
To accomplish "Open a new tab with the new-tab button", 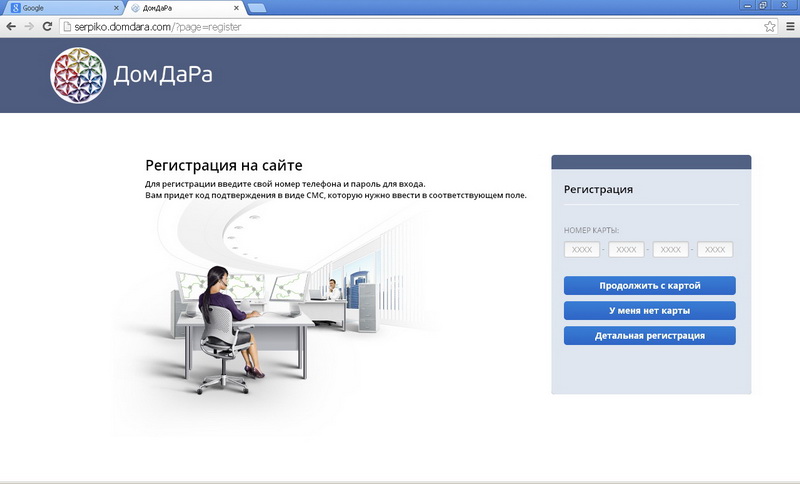I will 257,8.
